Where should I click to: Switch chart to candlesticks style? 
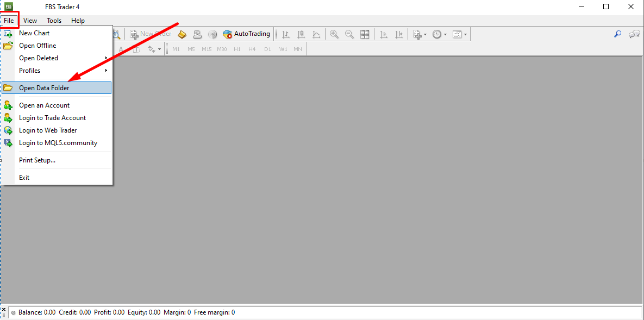click(x=301, y=35)
